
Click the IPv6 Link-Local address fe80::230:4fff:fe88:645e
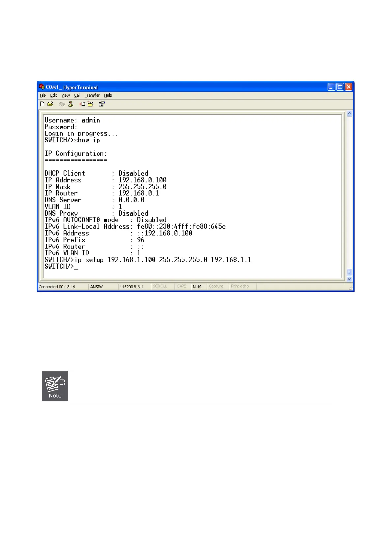point(182,227)
